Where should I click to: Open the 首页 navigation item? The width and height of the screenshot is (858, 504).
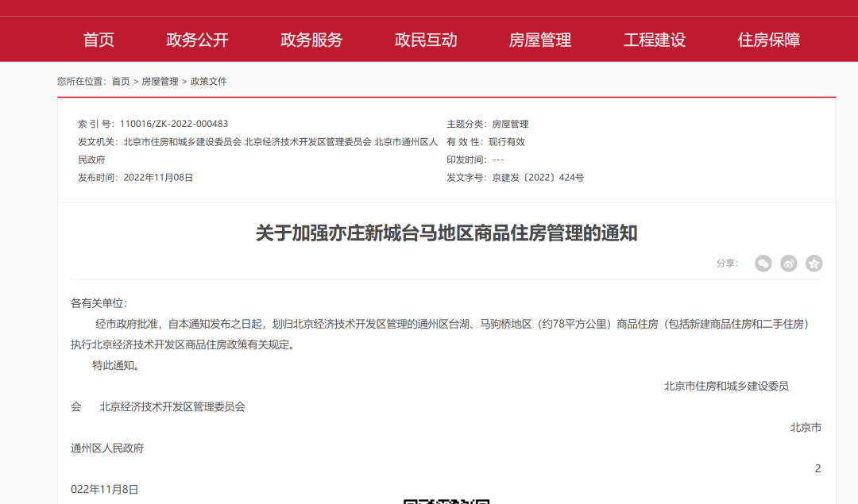tap(99, 38)
